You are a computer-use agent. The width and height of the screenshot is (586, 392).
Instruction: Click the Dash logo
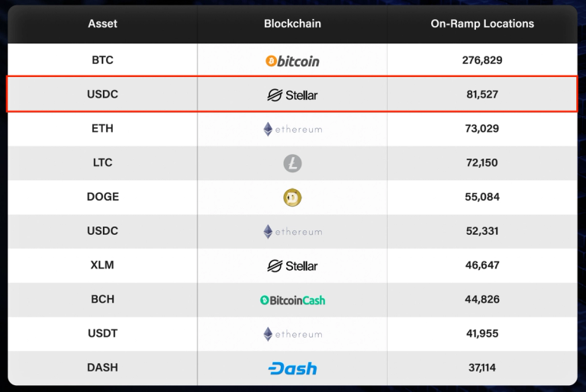click(292, 368)
